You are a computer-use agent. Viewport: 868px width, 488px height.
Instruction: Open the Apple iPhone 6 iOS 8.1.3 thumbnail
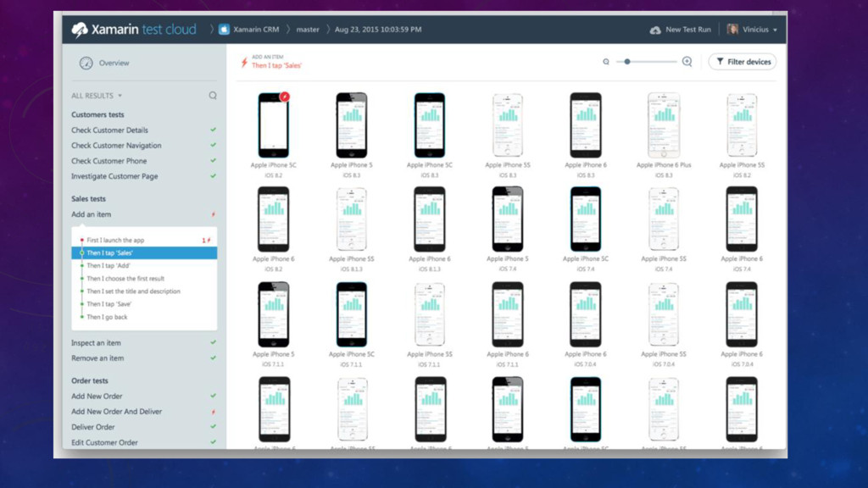click(x=430, y=219)
